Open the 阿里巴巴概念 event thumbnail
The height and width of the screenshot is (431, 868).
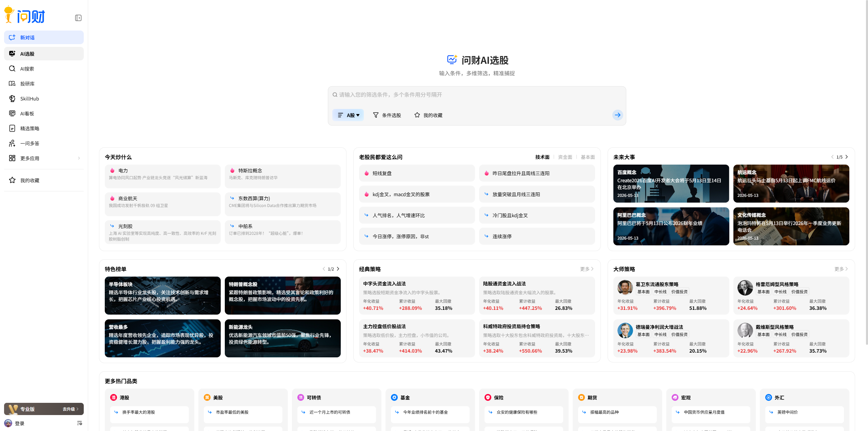coord(671,226)
